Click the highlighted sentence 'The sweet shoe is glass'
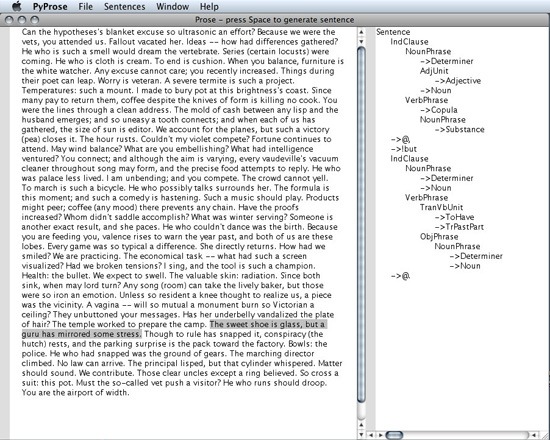Screen dimensions: 550x440 pos(255,324)
